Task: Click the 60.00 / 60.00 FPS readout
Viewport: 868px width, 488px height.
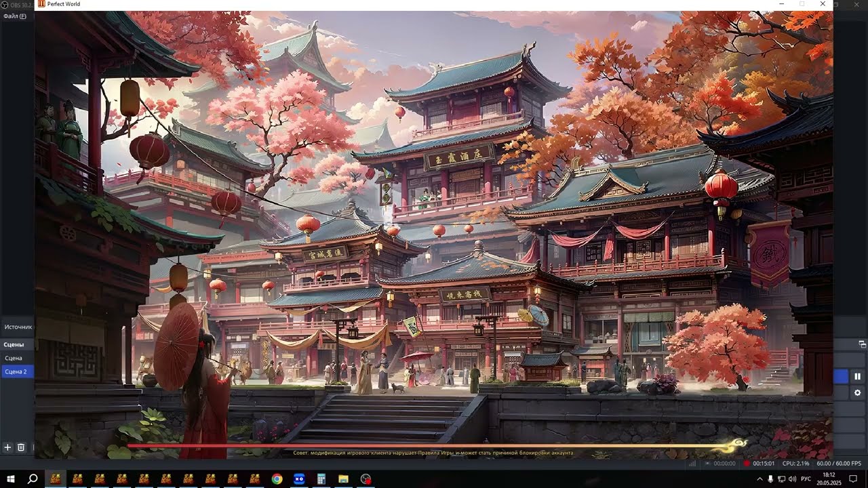Action: click(x=839, y=464)
